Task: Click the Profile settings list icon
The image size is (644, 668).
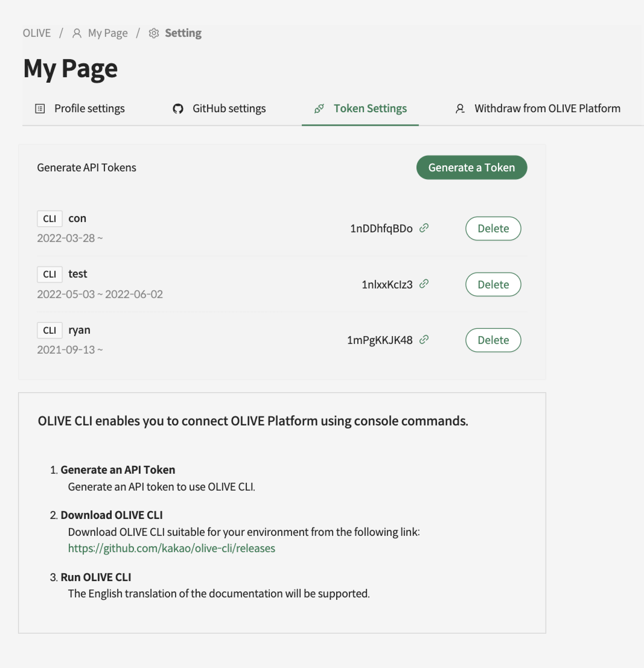Action: click(40, 109)
